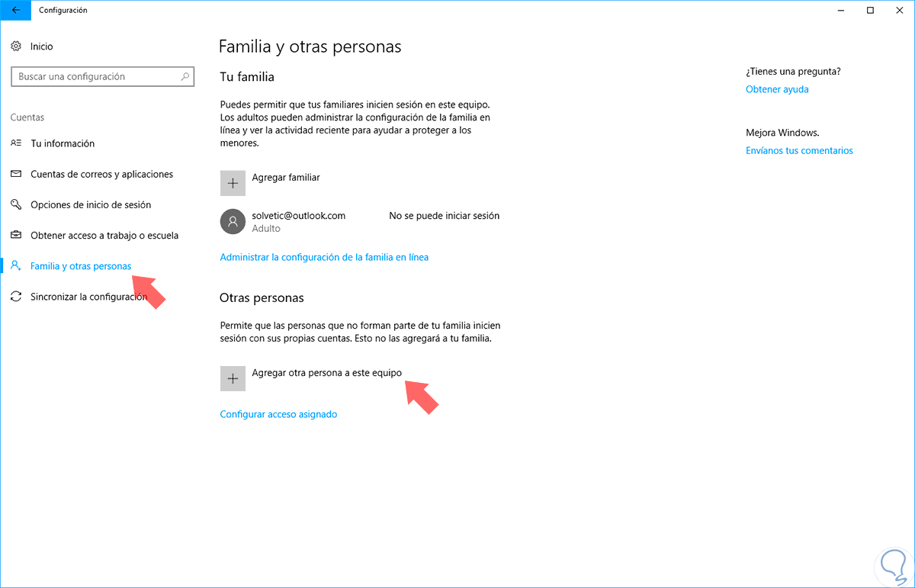Open Envíanos tus comentarios link
This screenshot has height=588, width=915.
799,151
